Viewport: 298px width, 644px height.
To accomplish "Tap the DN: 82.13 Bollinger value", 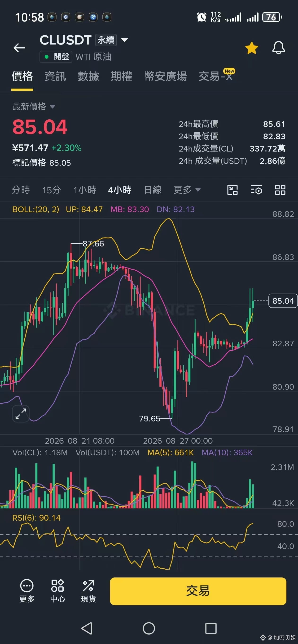I will tap(175, 209).
